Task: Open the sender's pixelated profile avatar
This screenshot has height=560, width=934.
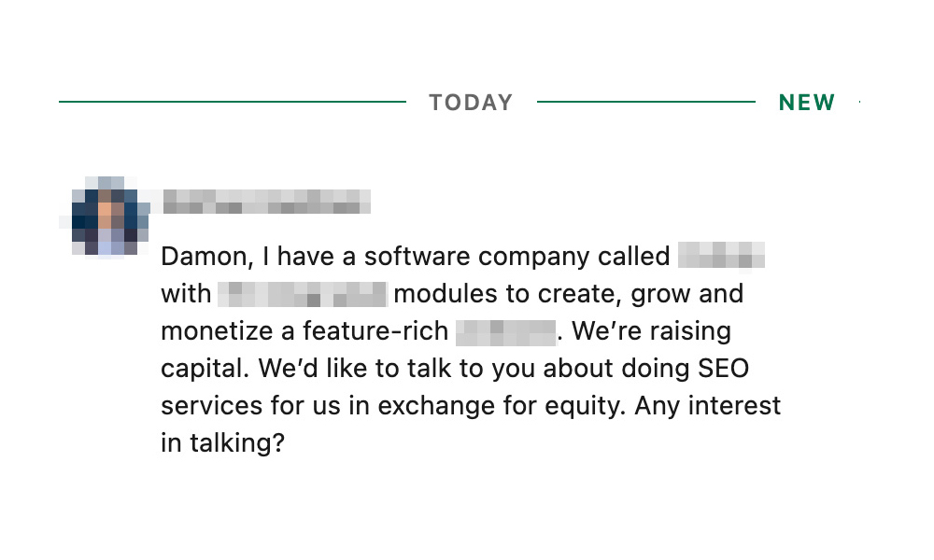Action: (105, 217)
